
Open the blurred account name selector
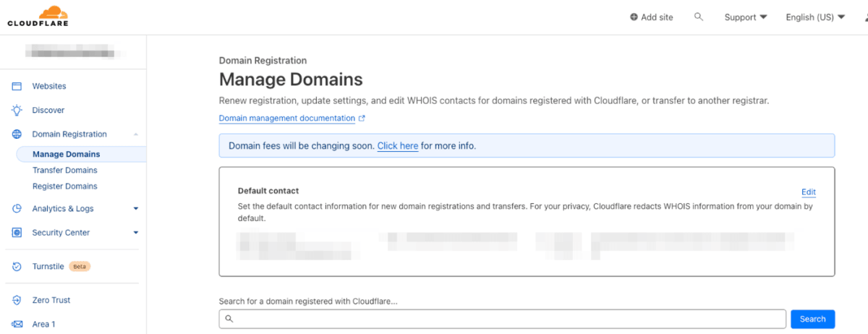(x=72, y=52)
